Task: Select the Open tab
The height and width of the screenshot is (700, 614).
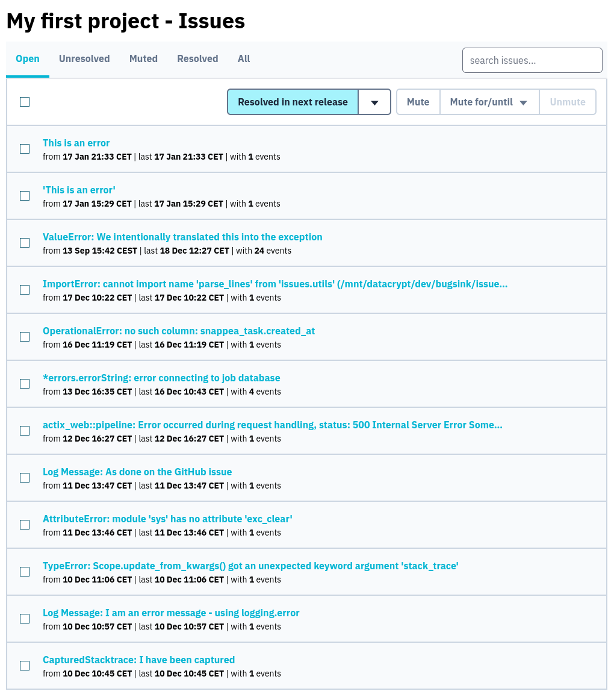Action: [28, 59]
